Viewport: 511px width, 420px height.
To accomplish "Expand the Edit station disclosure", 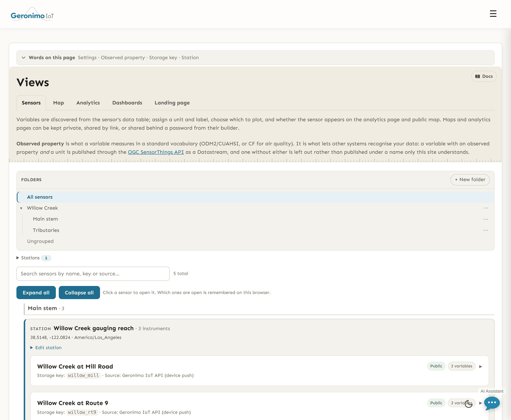I will click(46, 348).
